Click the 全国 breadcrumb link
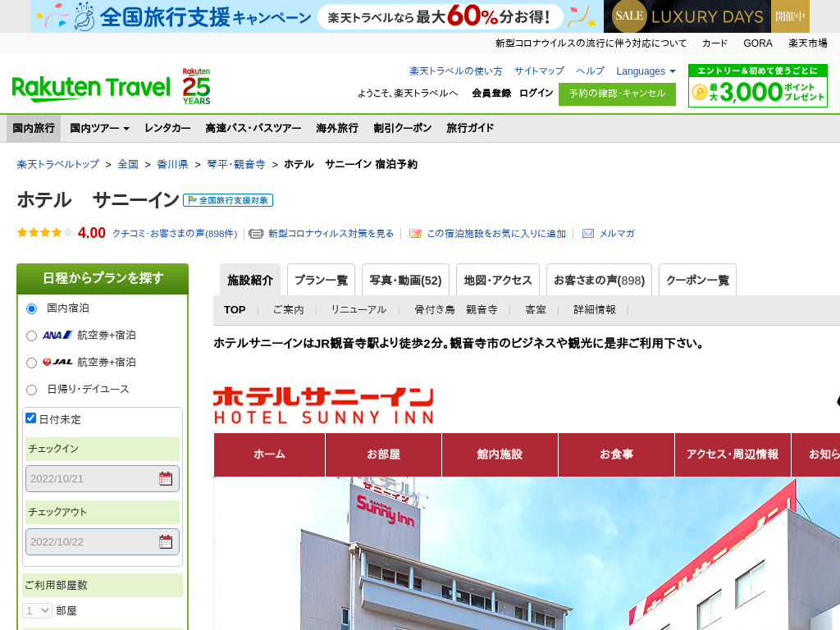 [x=128, y=164]
